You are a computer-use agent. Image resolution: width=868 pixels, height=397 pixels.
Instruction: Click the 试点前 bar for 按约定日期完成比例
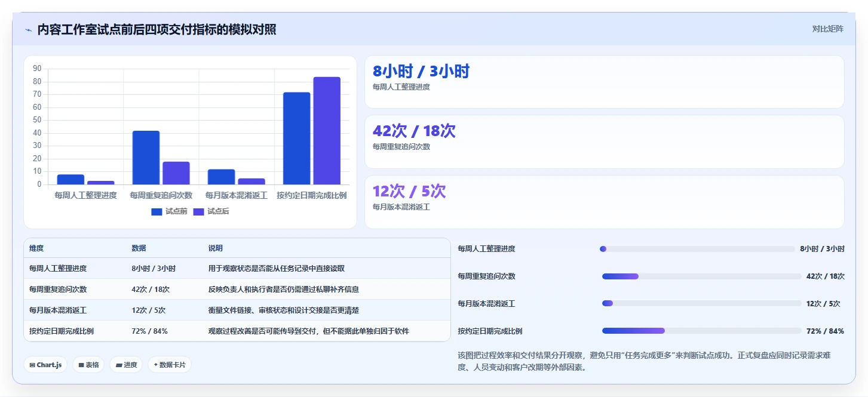(297, 139)
